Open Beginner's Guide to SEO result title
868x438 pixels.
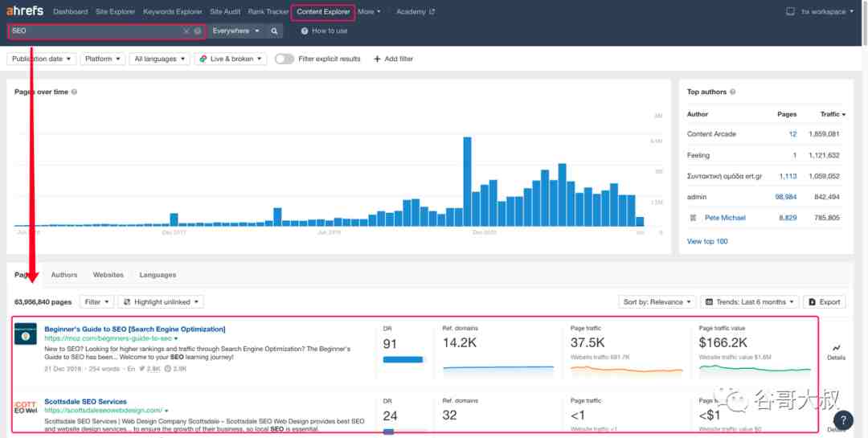coord(134,329)
